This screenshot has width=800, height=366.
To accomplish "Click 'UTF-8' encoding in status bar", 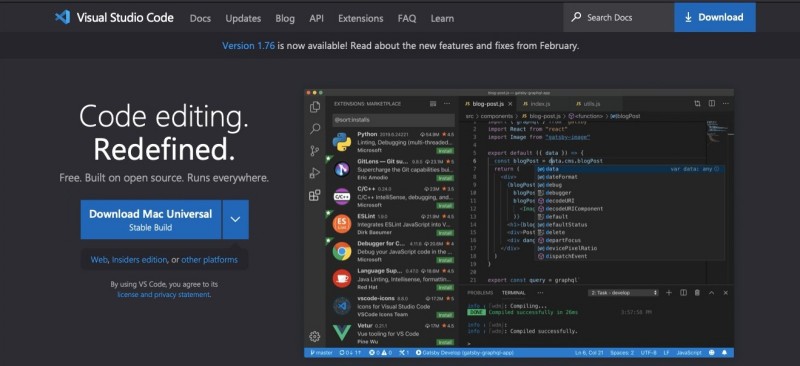I will (648, 353).
